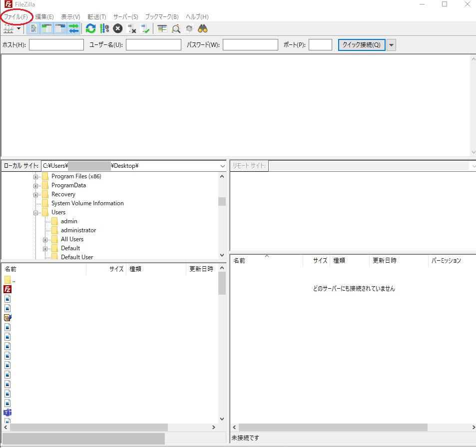Open the quick connect history dropdown
476x448 pixels.
click(391, 45)
